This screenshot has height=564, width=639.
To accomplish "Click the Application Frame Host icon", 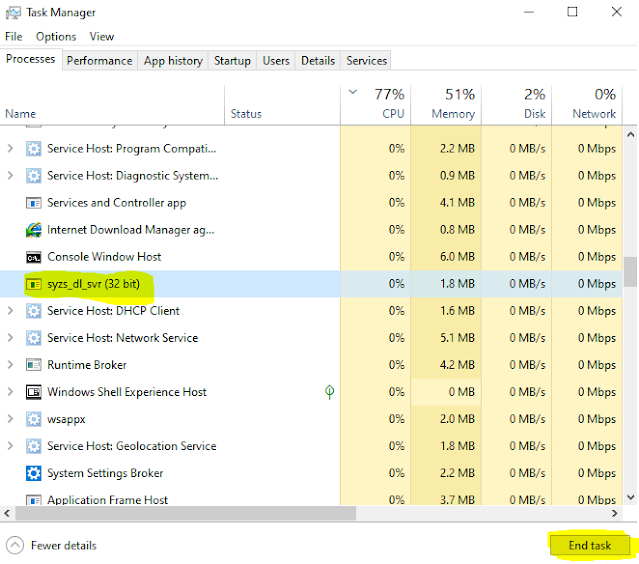I will [33, 500].
